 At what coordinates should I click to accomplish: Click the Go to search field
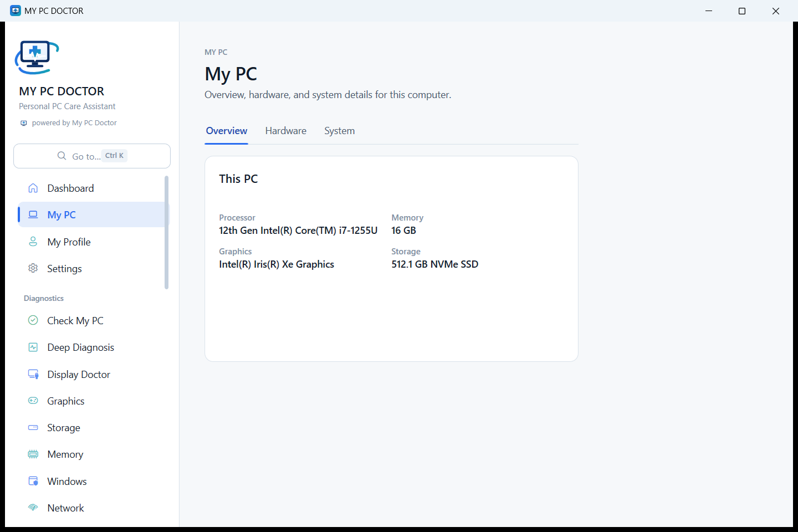[92, 156]
